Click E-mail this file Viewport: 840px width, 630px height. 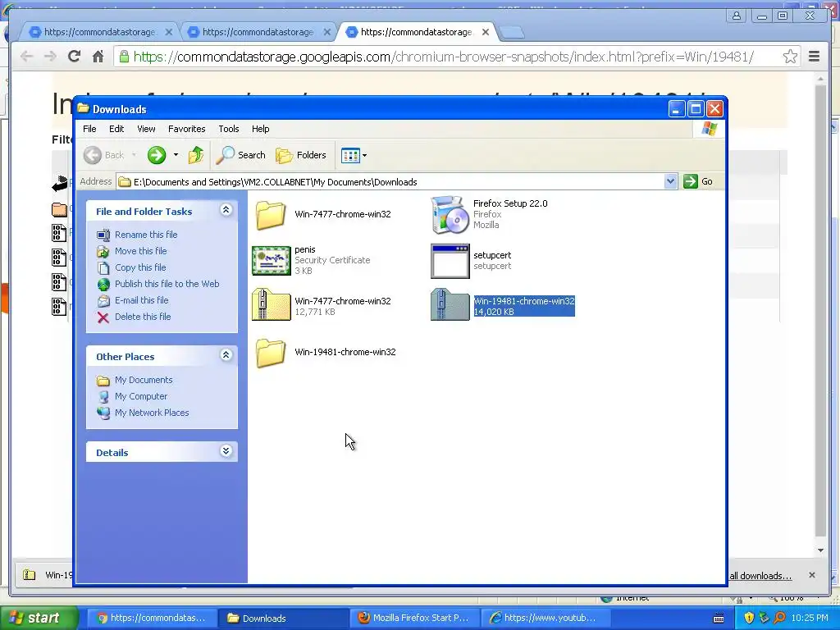[141, 300]
